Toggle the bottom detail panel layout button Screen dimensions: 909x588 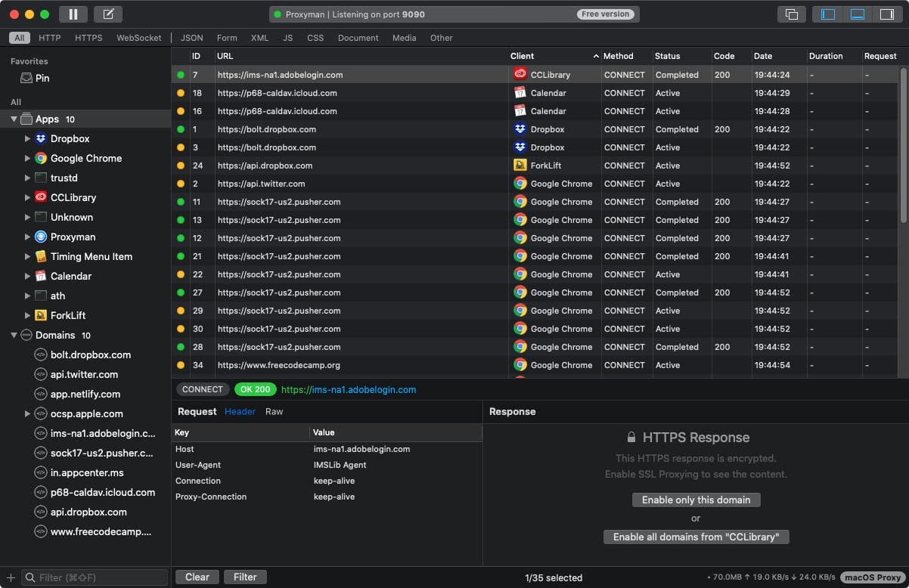[x=857, y=14]
